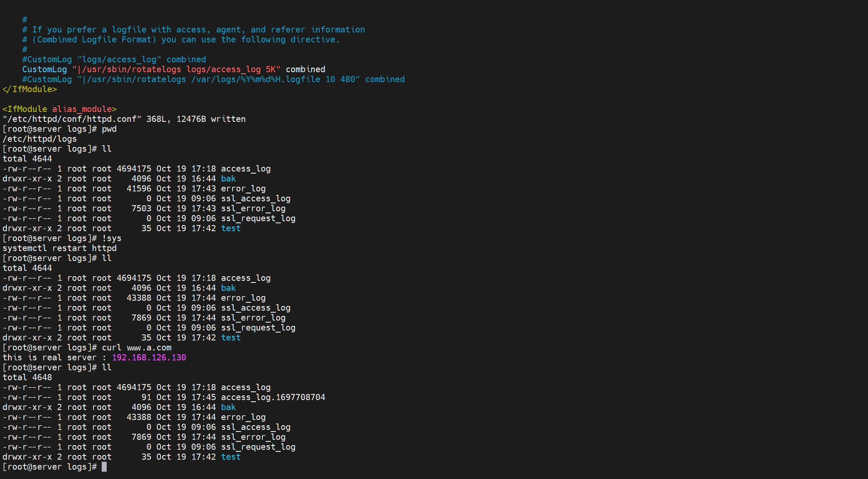
Task: Click the uncommented CustomLog directive keyword
Action: tap(44, 69)
